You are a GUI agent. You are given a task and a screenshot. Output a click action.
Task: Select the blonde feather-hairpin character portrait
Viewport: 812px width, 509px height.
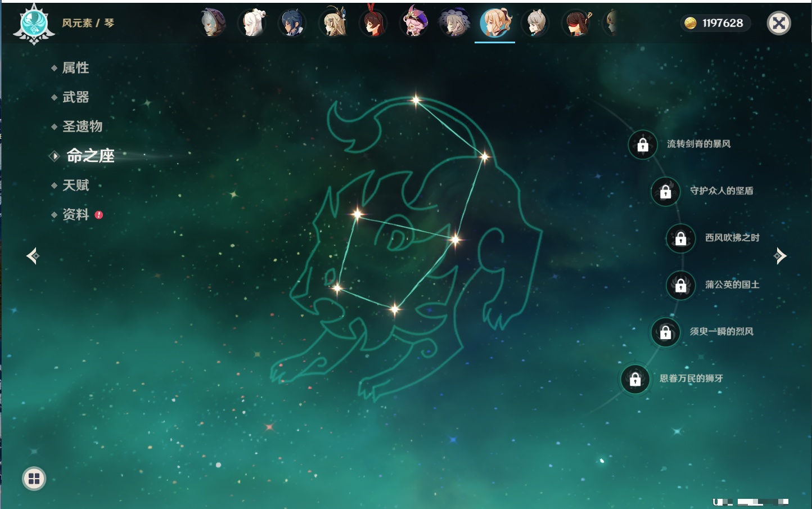coord(334,23)
